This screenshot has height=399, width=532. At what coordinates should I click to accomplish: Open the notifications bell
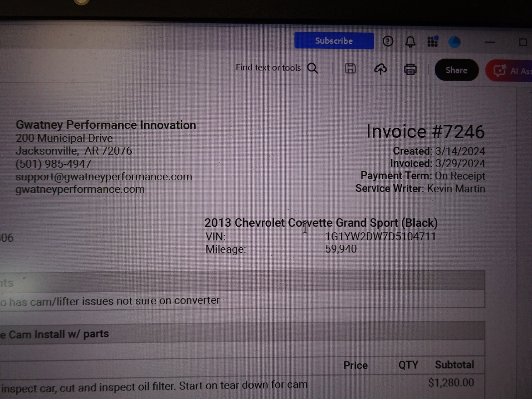point(410,42)
